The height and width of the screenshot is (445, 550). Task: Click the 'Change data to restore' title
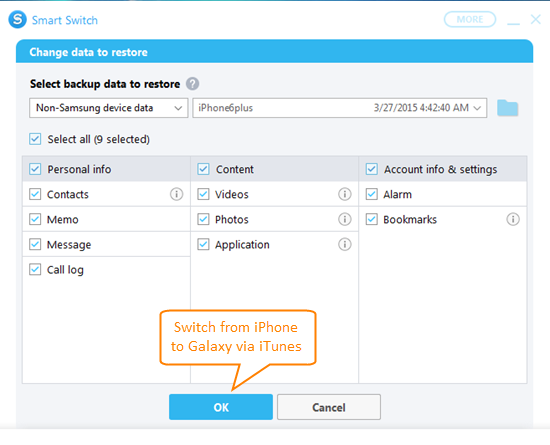click(88, 52)
